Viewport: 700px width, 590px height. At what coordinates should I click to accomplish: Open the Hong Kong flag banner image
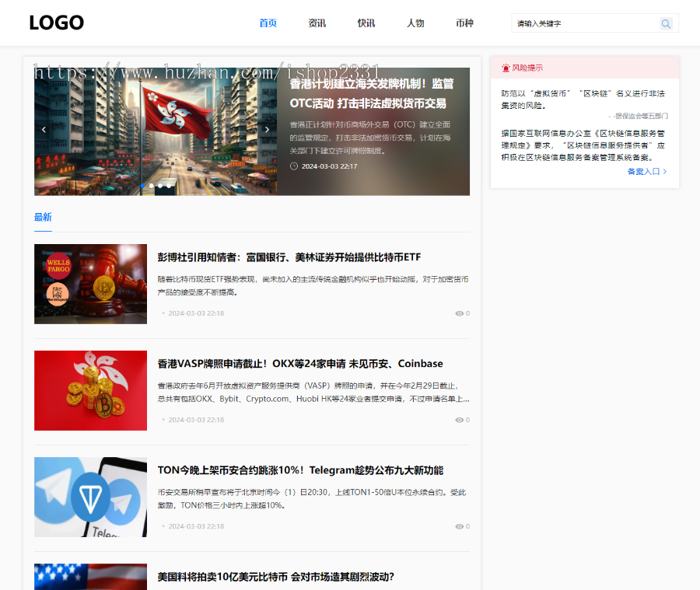(156, 131)
